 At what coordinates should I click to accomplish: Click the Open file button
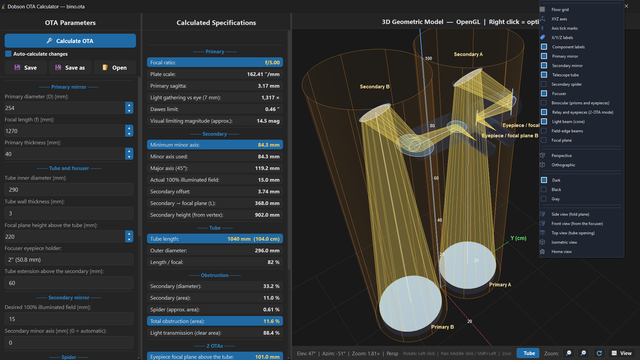114,68
